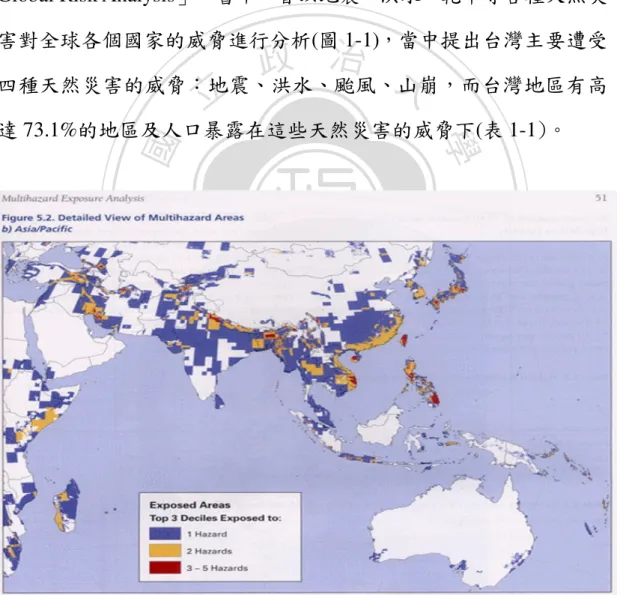Click the blue '1 Hazard' legend swatch
Screen dimensions: 620x595
click(165, 534)
